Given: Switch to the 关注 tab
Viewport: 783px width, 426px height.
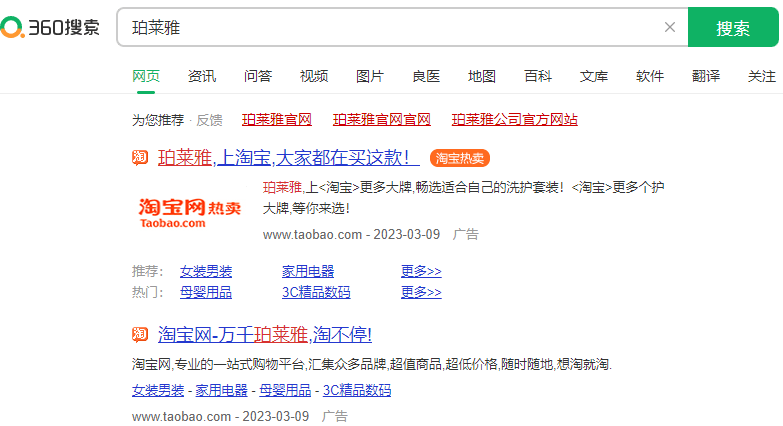Looking at the screenshot, I should click(x=762, y=76).
